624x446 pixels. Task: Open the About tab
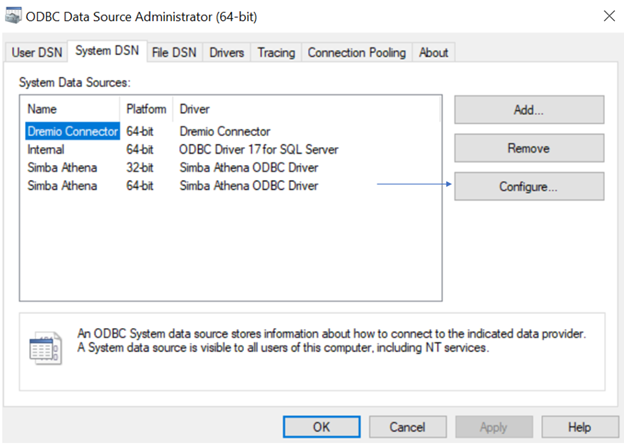[433, 53]
